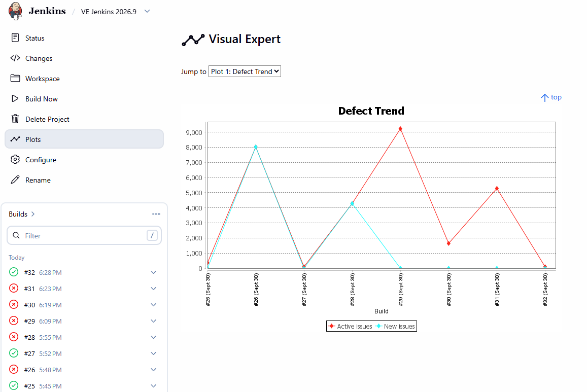
Task: Open the Jenkins home link text
Action: (47, 11)
